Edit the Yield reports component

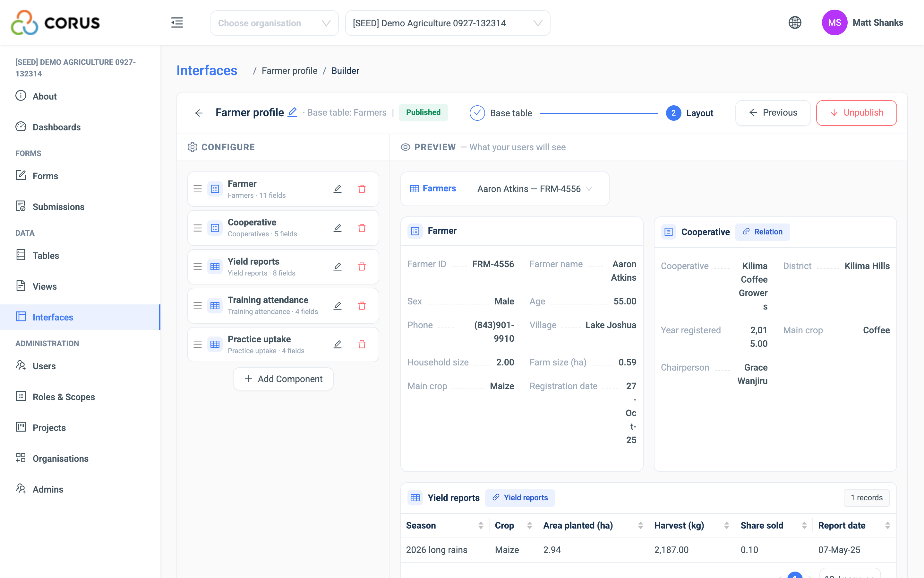(338, 267)
